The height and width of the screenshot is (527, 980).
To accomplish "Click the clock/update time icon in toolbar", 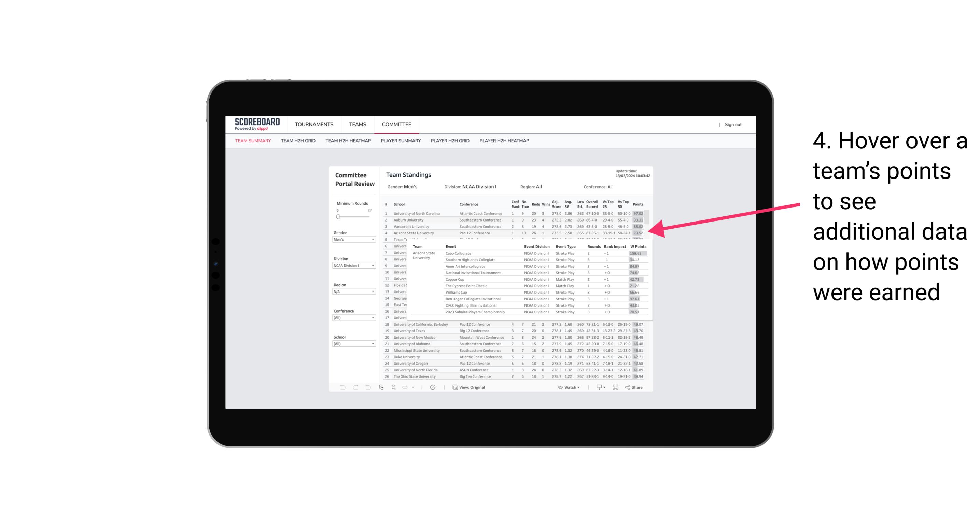I will click(433, 387).
